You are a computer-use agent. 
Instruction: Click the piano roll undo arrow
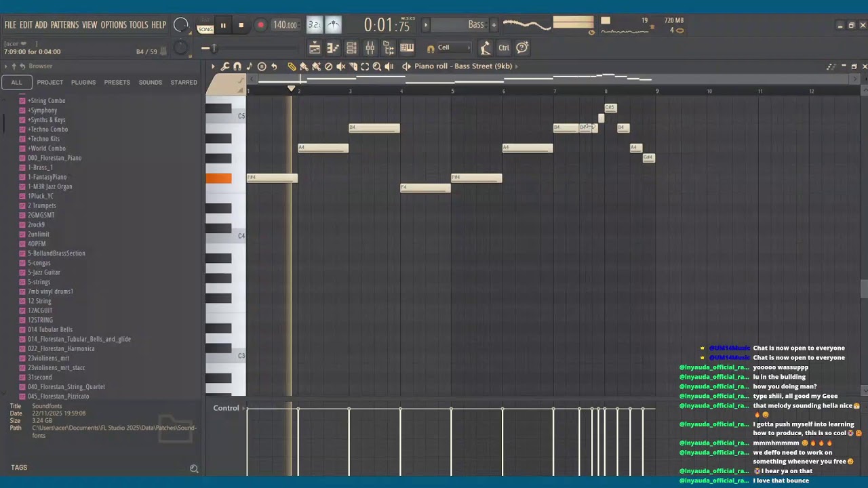tap(274, 66)
